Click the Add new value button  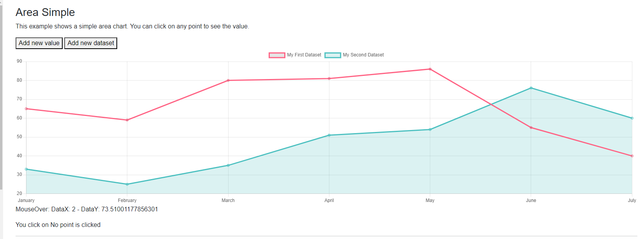pos(39,43)
